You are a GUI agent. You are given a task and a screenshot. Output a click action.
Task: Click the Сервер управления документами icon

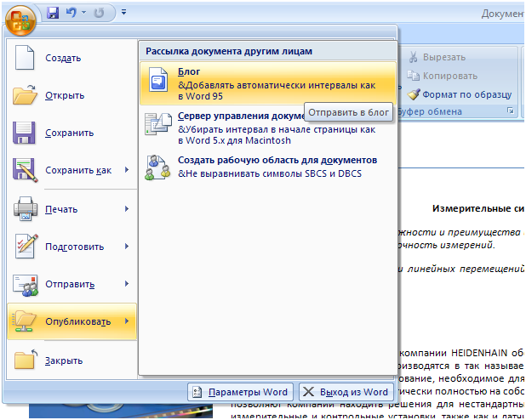157,123
